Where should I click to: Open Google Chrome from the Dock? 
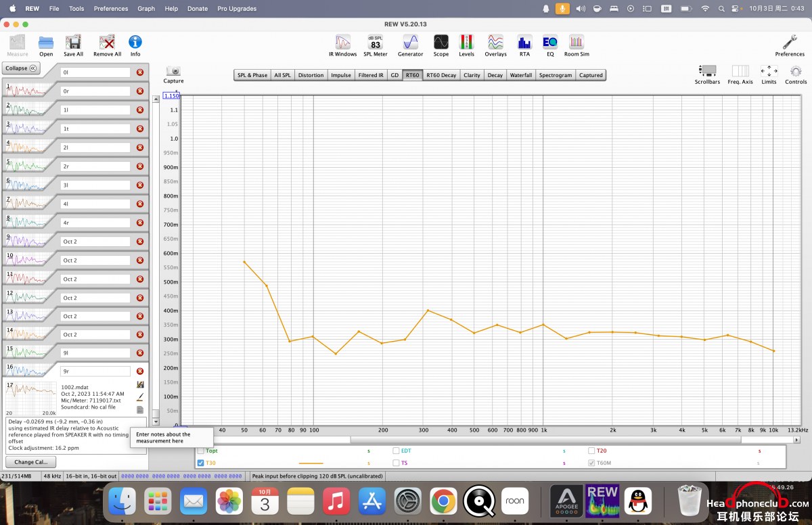443,501
